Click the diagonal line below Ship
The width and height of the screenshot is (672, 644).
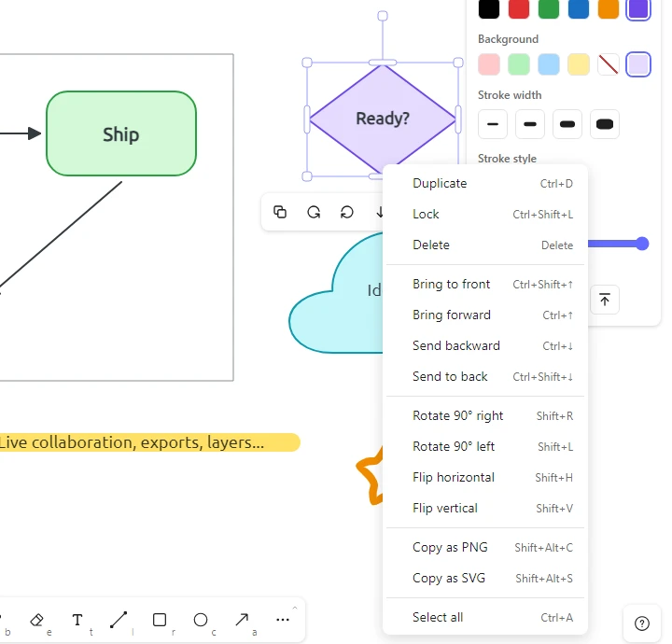pos(62,233)
